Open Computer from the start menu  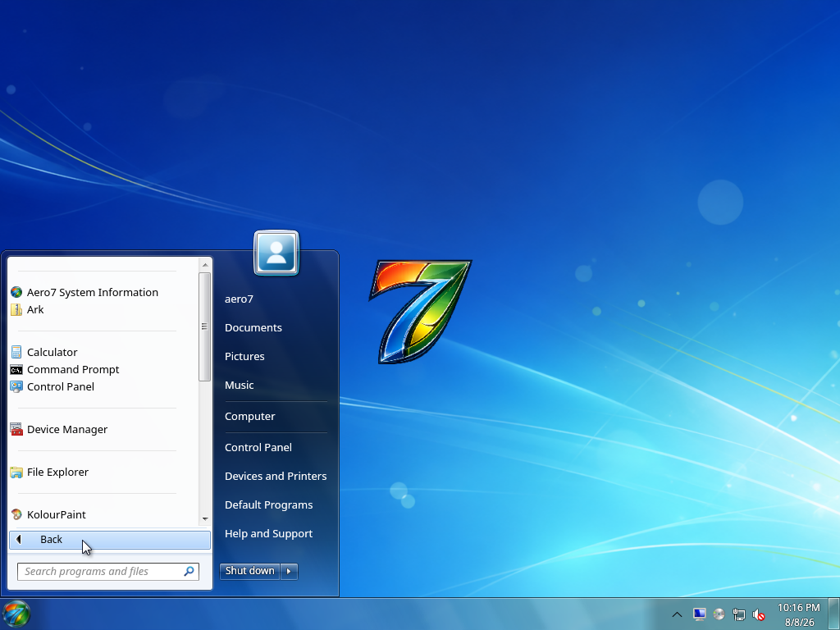point(250,416)
